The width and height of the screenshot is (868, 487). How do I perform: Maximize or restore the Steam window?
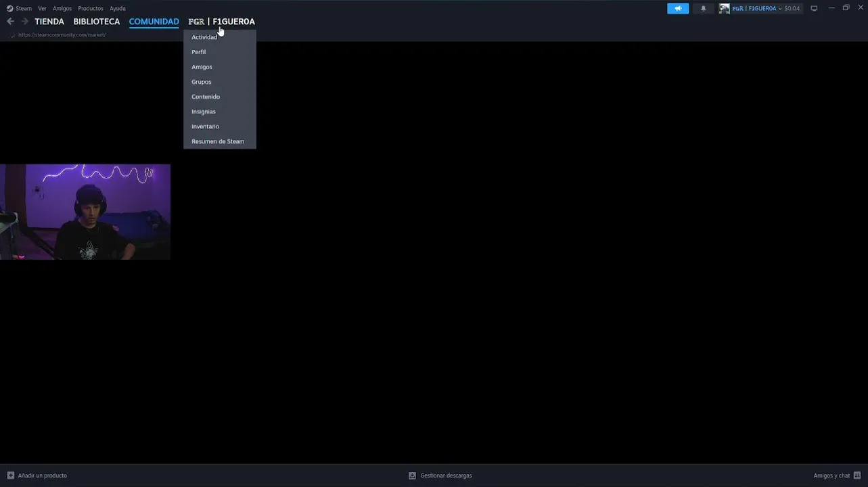(846, 8)
